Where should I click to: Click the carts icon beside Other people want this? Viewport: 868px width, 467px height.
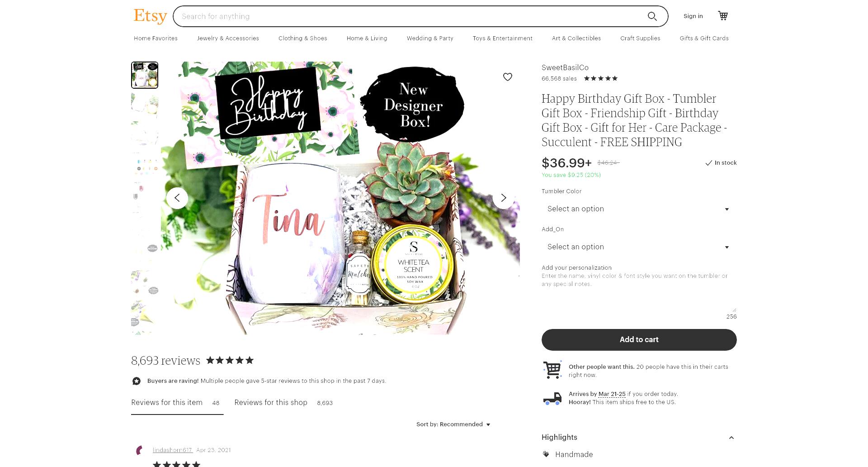coord(552,370)
